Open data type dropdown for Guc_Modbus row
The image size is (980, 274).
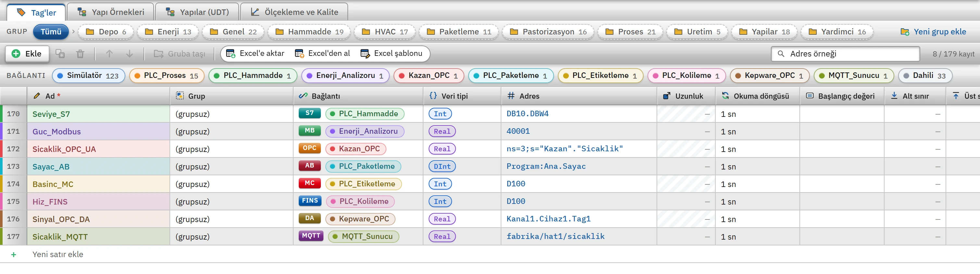coord(442,131)
